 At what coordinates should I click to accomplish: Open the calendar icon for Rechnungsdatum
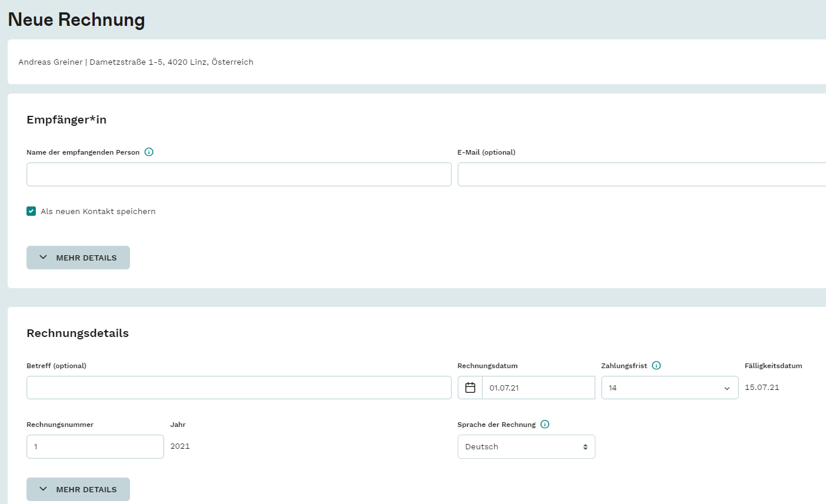pos(470,388)
